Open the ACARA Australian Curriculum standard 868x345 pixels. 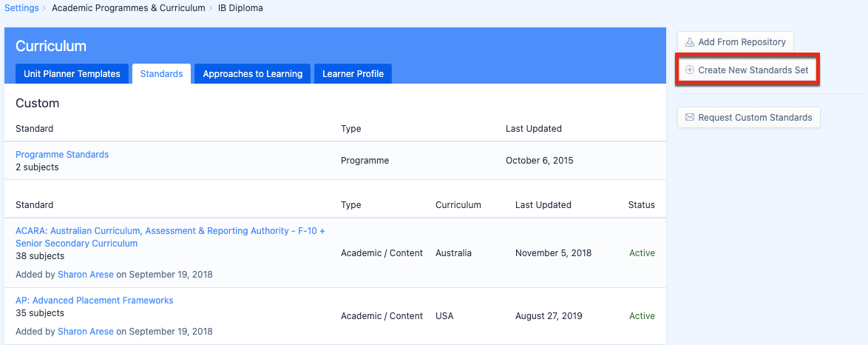coord(170,231)
